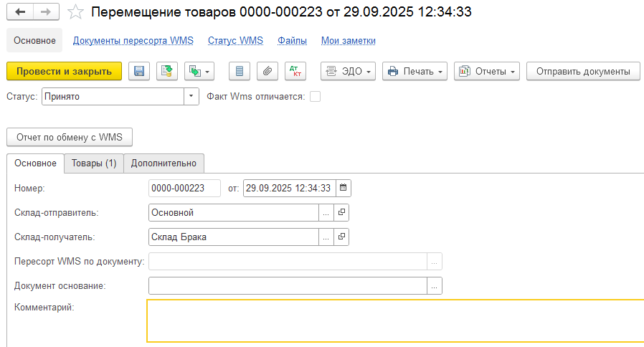Click into the Комментарий text field
Screen dimensions: 644x347
tap(394, 320)
